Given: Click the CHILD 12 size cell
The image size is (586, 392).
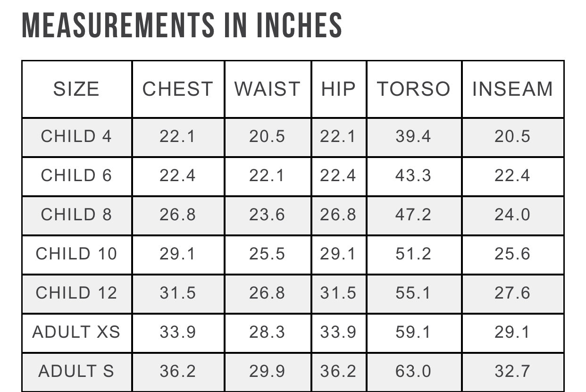Looking at the screenshot, I should pyautogui.click(x=76, y=293).
